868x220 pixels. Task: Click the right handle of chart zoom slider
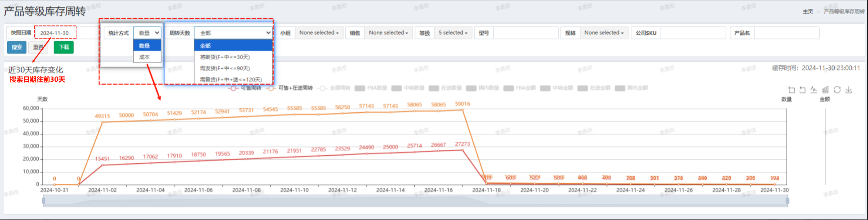(788, 201)
